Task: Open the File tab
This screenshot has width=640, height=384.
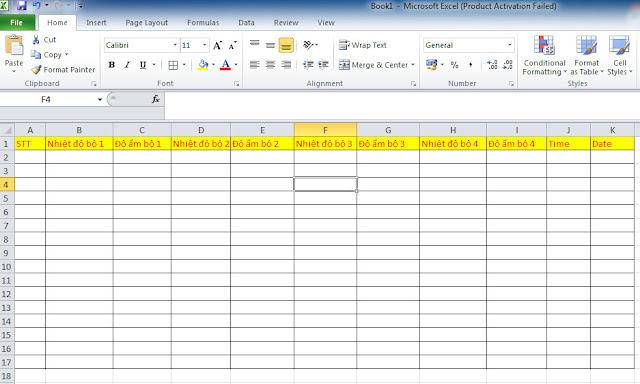Action: coord(17,22)
